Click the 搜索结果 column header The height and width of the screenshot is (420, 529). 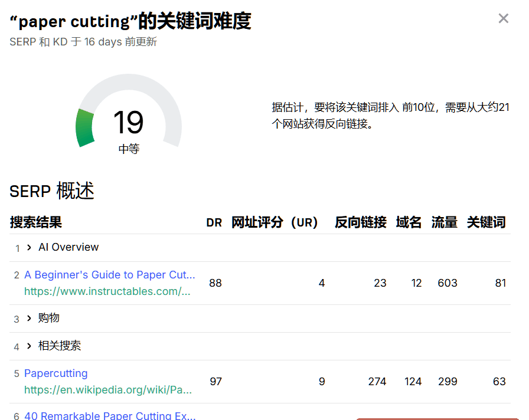36,222
